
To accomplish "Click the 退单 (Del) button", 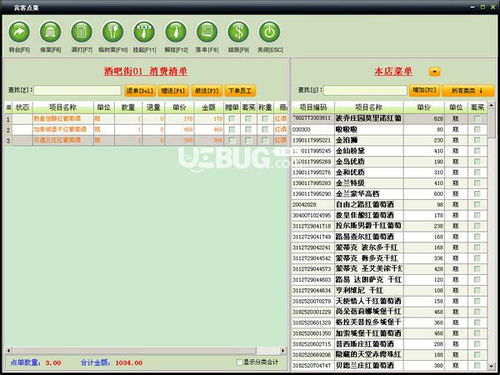I will 140,91.
